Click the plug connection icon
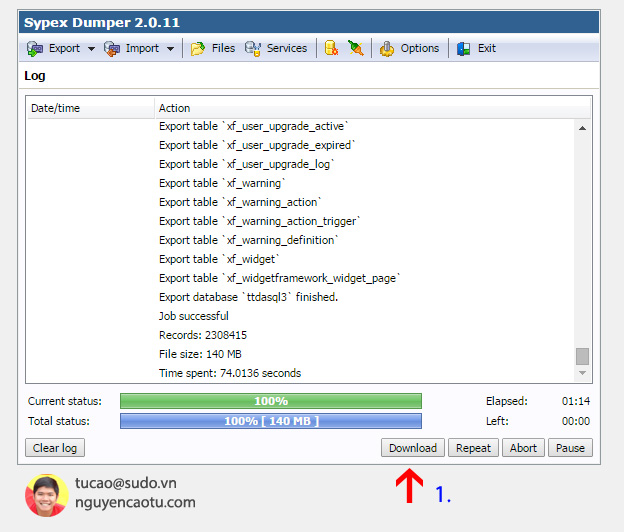 coord(356,48)
